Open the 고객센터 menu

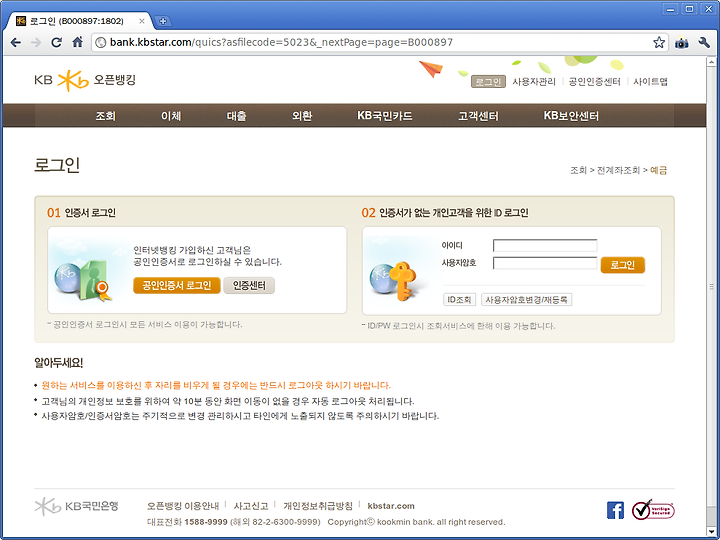click(x=478, y=116)
